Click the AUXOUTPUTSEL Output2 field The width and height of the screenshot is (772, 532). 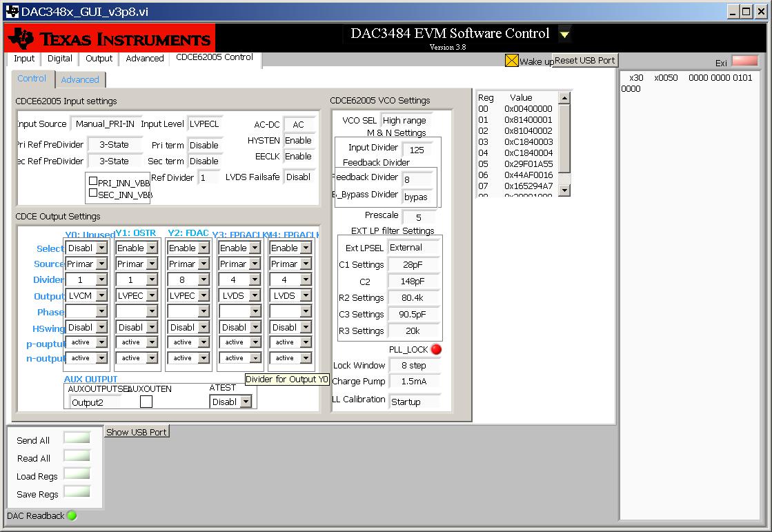coord(95,402)
